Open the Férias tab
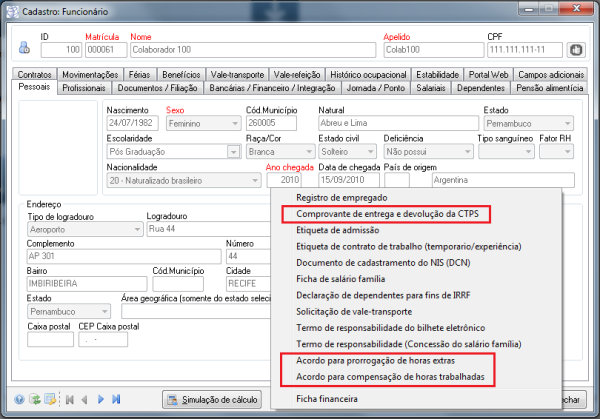 click(x=141, y=75)
